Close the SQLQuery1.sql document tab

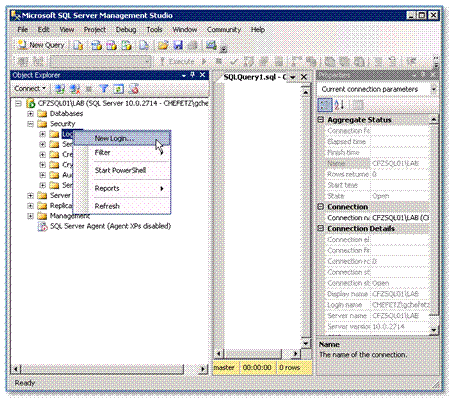point(304,77)
